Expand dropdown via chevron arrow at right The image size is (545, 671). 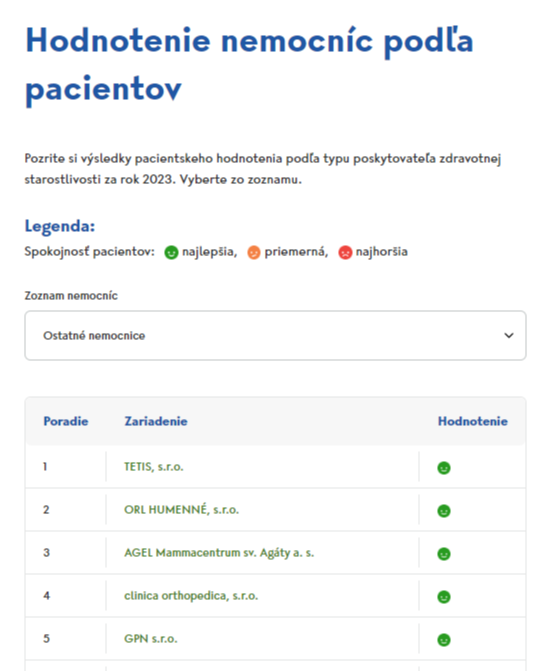click(x=509, y=336)
